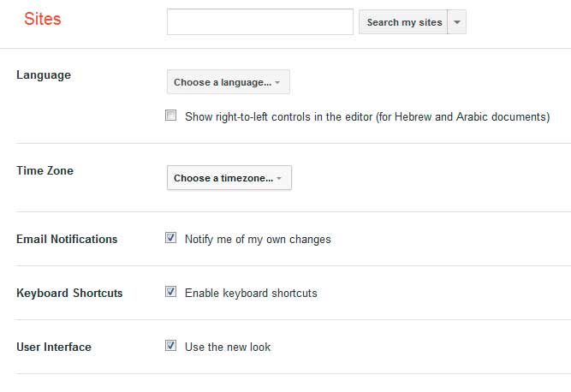Viewport: 571px width, 392px height.
Task: Focus the sites search text box
Action: 260,22
